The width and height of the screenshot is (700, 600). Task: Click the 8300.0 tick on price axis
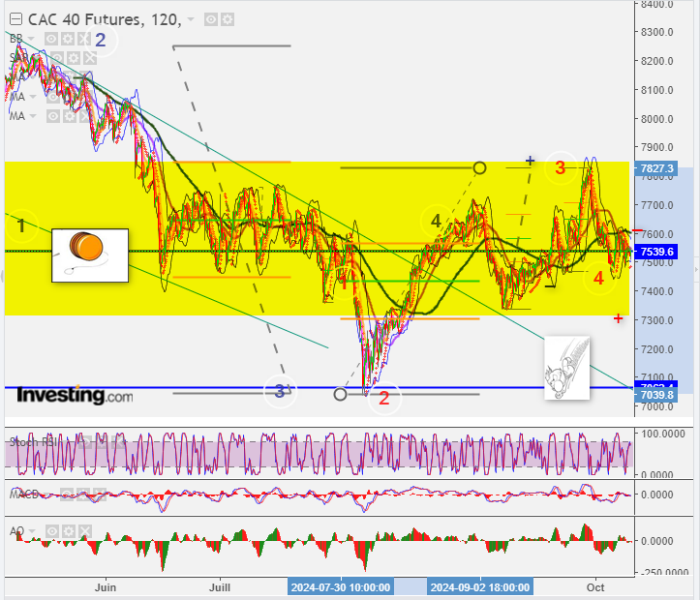coord(656,32)
